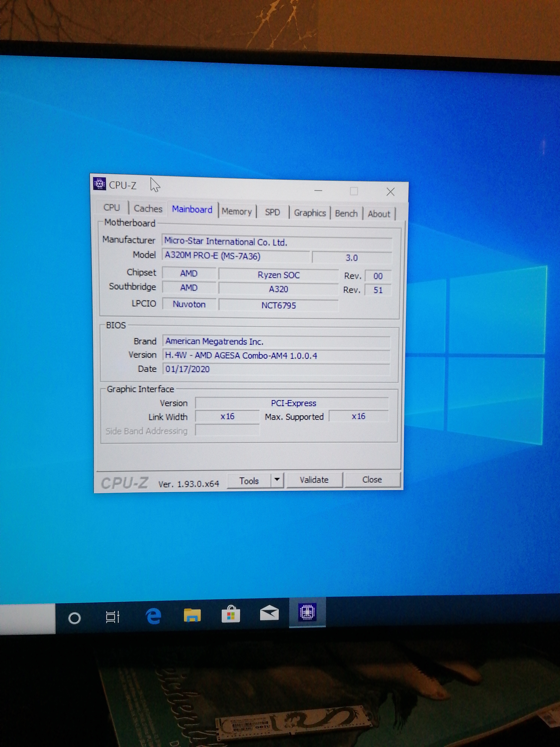Close CPU-Z using title bar X
Image resolution: width=560 pixels, height=747 pixels.
391,192
